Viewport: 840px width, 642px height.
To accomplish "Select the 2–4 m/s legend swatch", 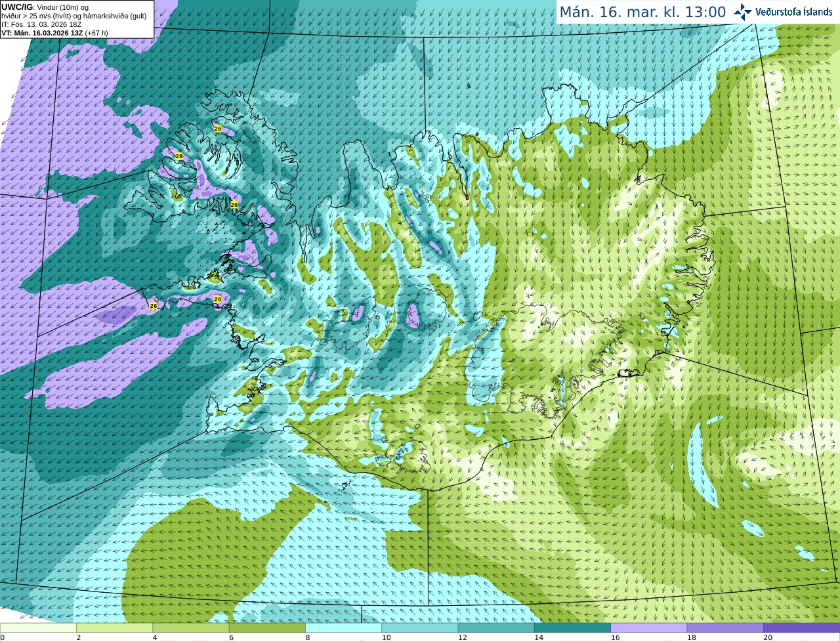I will coord(114,628).
